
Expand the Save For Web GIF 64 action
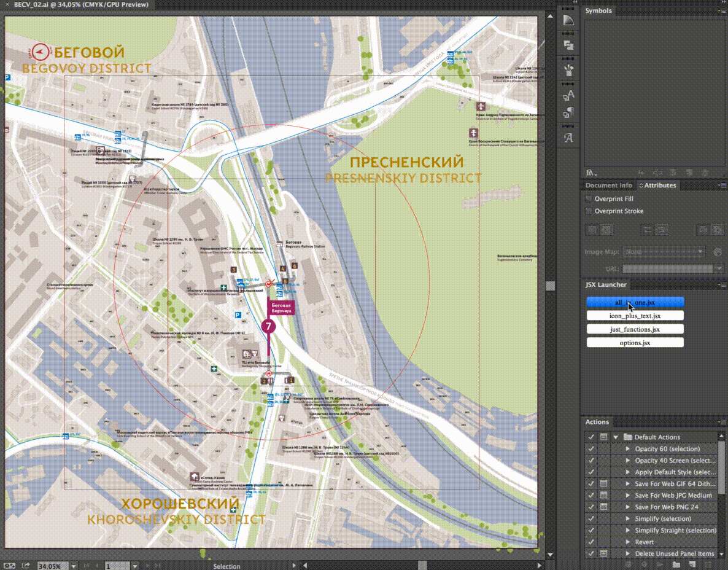click(x=628, y=483)
